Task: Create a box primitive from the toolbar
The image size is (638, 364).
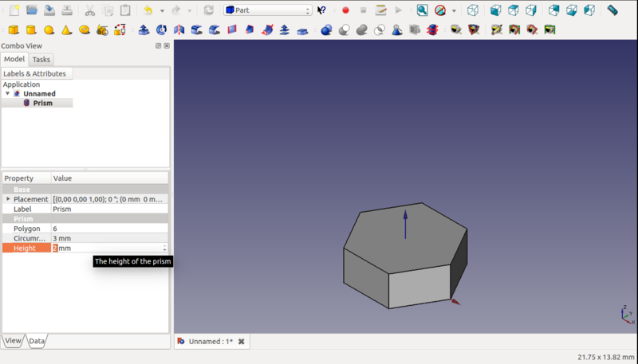Action: coord(14,30)
